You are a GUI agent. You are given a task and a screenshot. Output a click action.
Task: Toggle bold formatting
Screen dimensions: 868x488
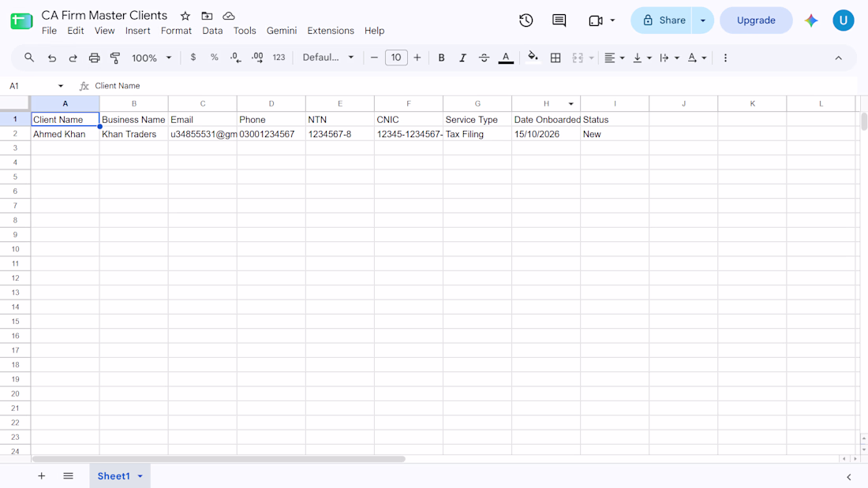pos(441,58)
